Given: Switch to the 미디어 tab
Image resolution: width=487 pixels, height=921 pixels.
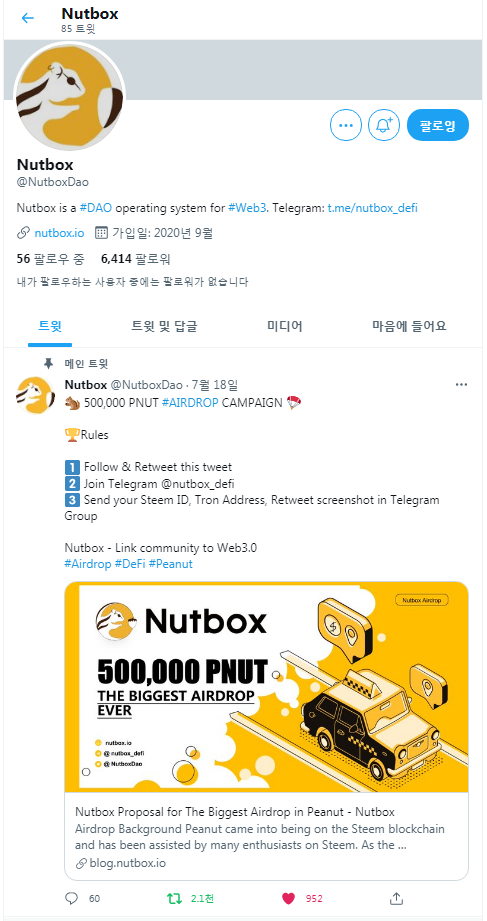Looking at the screenshot, I should pyautogui.click(x=284, y=327).
